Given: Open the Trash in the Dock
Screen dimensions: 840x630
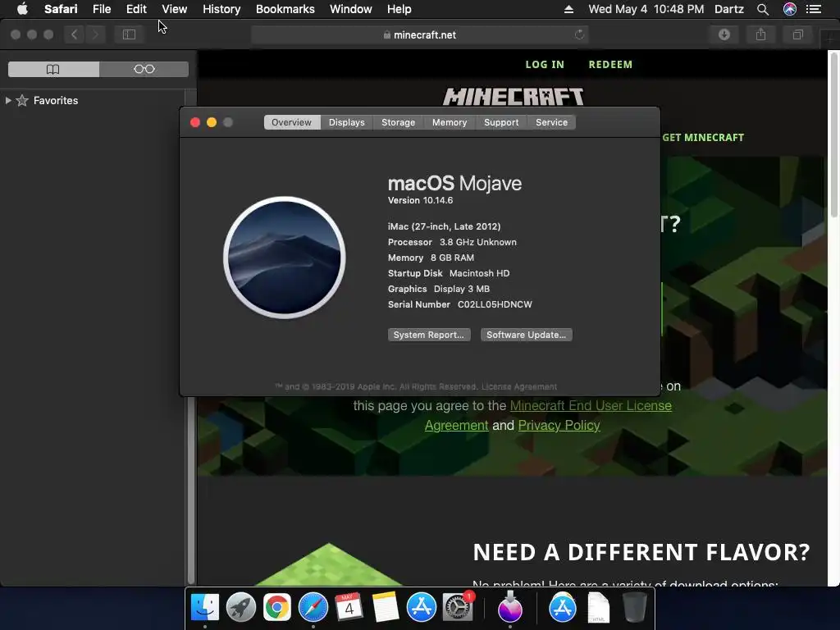Looking at the screenshot, I should coord(634,608).
